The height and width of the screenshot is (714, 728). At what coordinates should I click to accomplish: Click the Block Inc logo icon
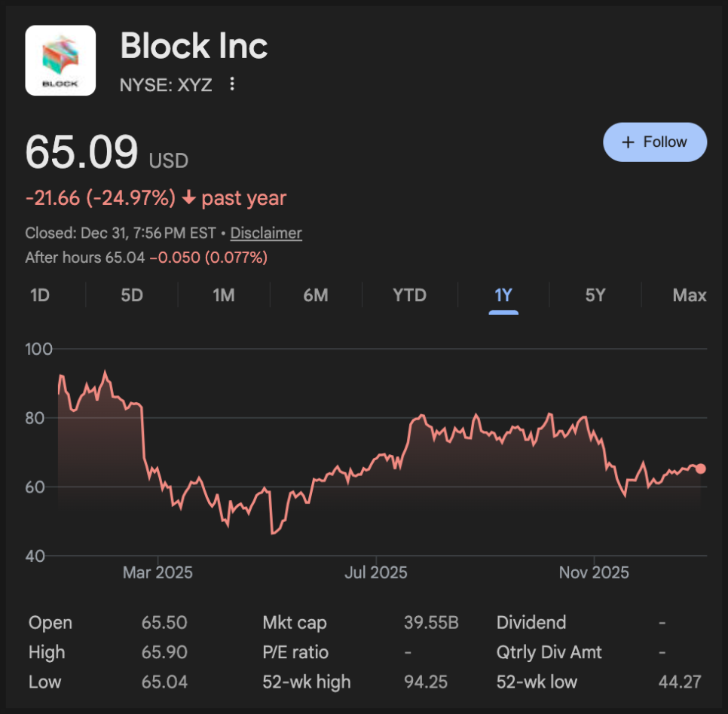pos(60,60)
